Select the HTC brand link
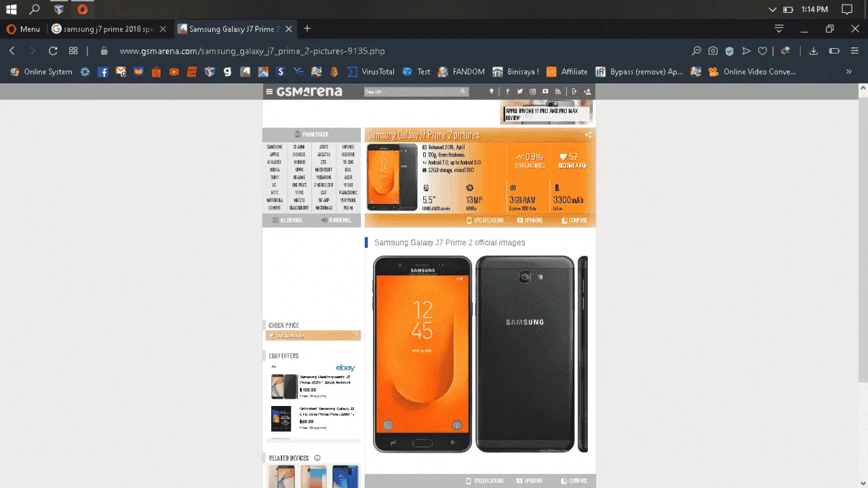This screenshot has height=488, width=868. pyautogui.click(x=275, y=192)
